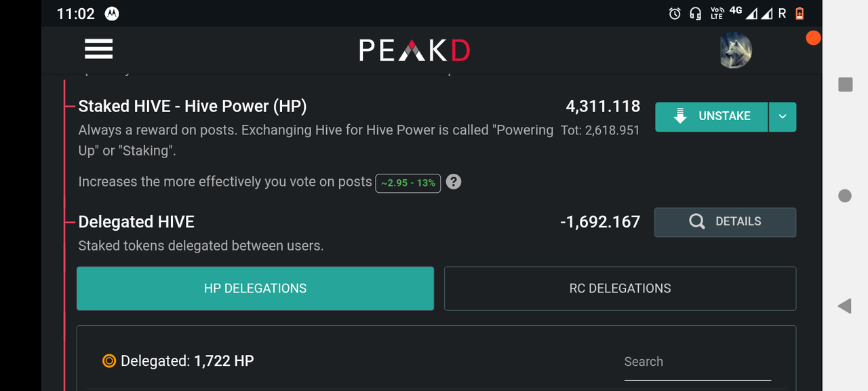Tap the orange notification dot
This screenshot has height=391, width=868.
813,38
